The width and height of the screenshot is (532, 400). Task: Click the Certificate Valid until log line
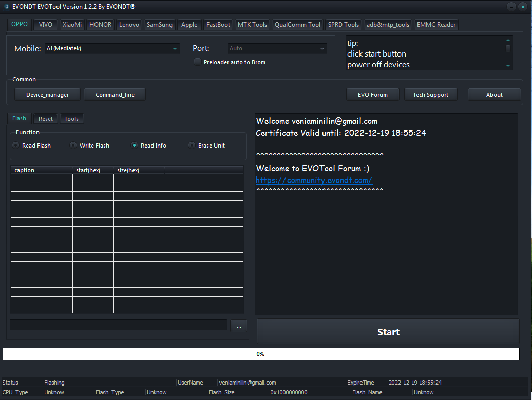[340, 133]
